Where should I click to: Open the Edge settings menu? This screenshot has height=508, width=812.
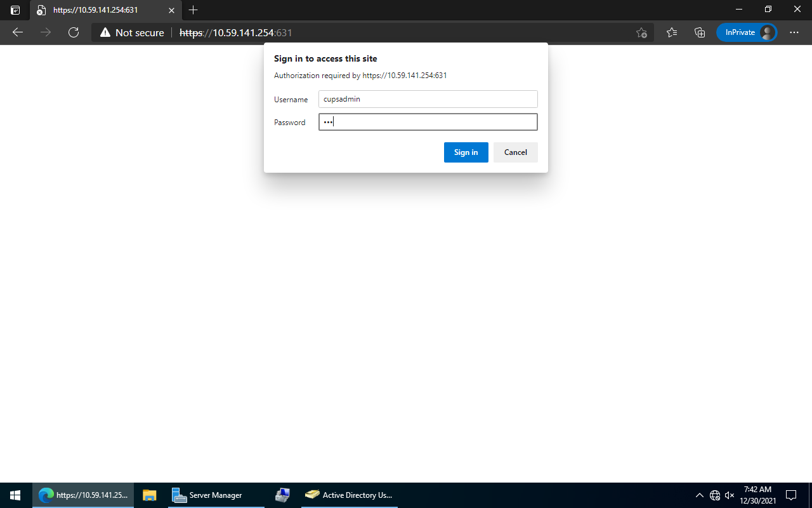click(794, 32)
